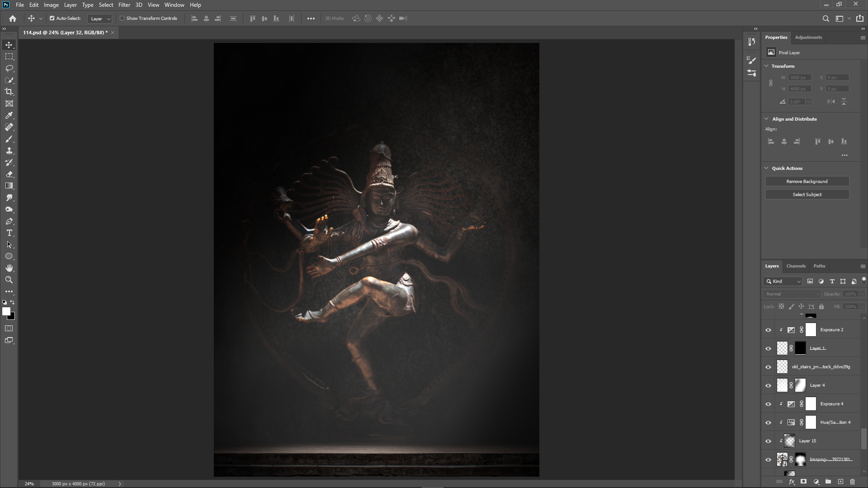The width and height of the screenshot is (868, 488).
Task: Select the Spot Healing Brush tool
Action: 9,127
